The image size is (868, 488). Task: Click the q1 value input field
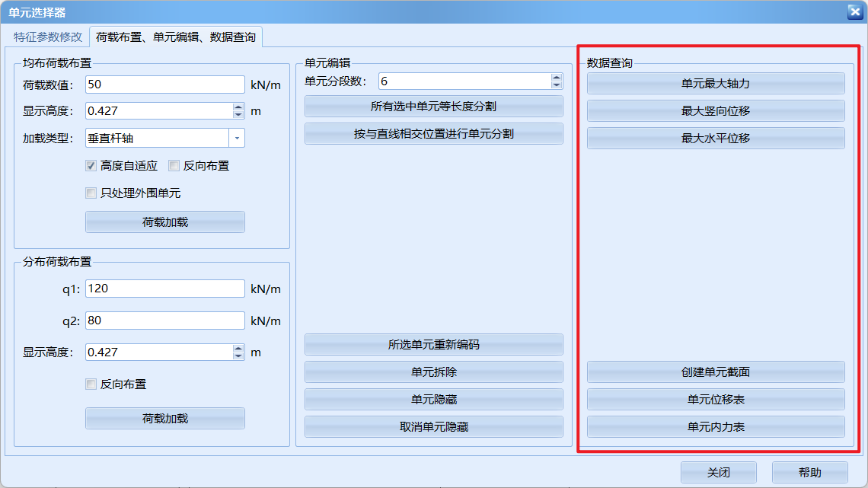164,289
